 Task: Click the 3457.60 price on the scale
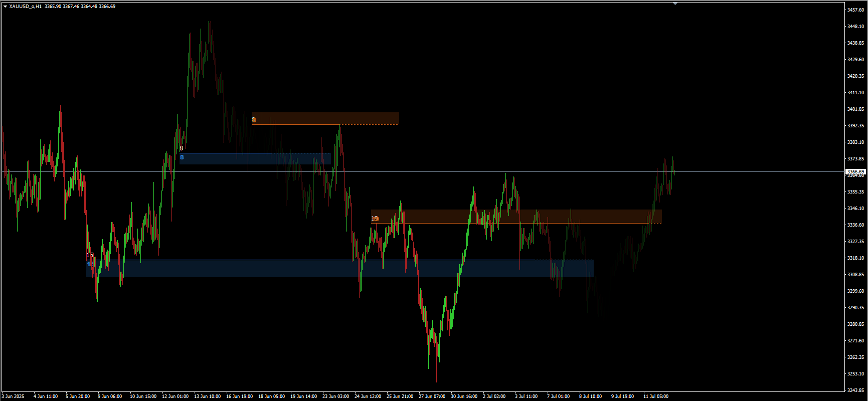[855, 10]
